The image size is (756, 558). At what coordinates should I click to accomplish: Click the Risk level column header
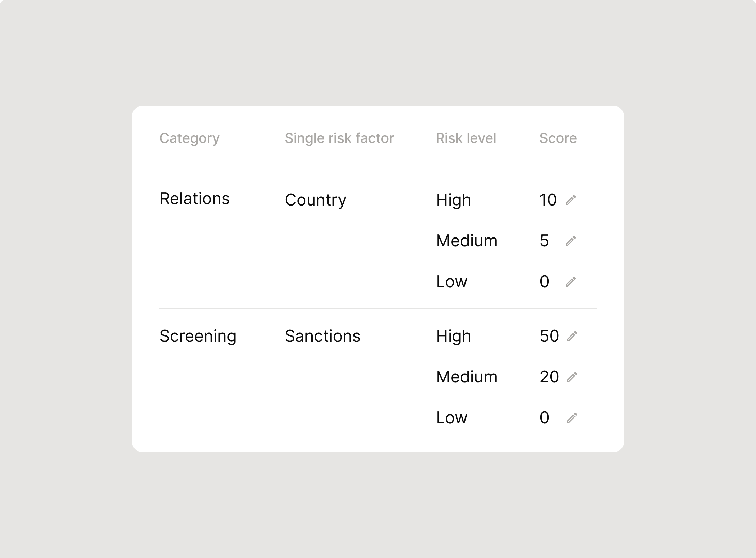pyautogui.click(x=466, y=138)
